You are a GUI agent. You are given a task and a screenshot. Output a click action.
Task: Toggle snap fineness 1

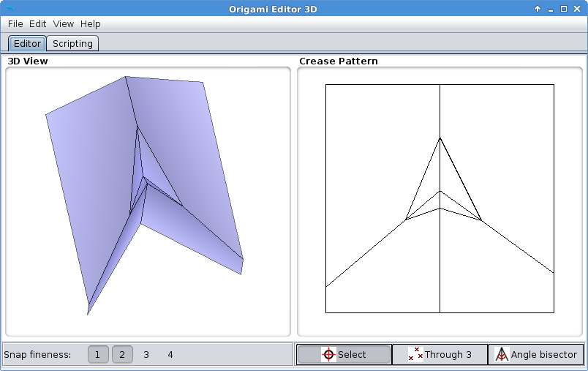(x=98, y=355)
